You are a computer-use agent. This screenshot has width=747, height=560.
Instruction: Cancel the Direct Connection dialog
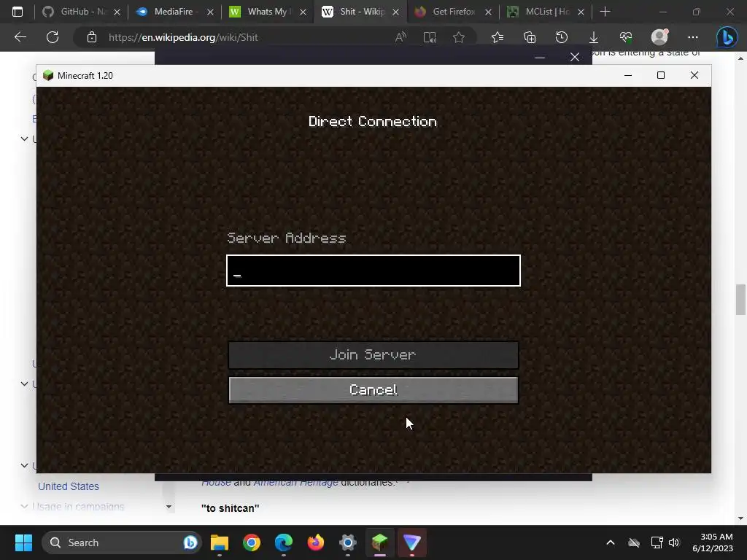373,390
